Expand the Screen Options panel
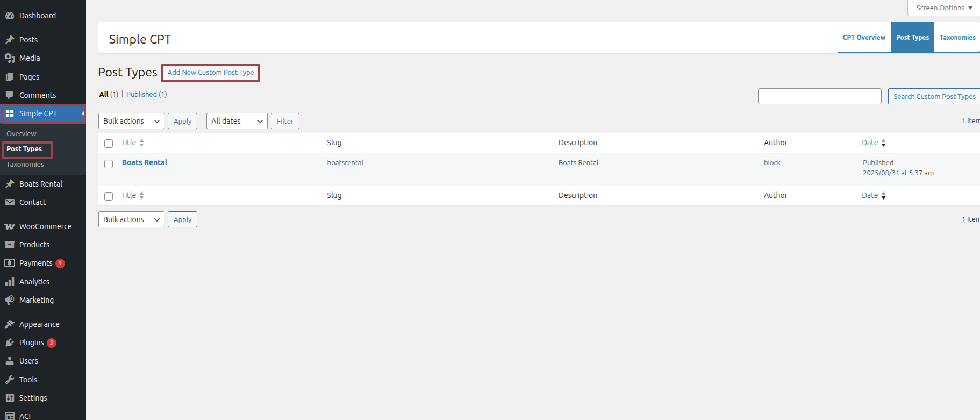The height and width of the screenshot is (420, 980). tap(943, 8)
